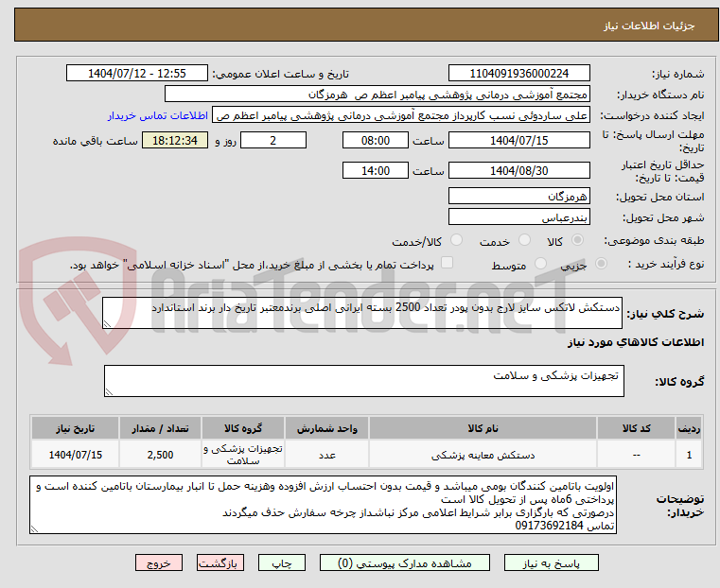Click the remaining days field showing 2
This screenshot has width=720, height=588.
pos(273,140)
